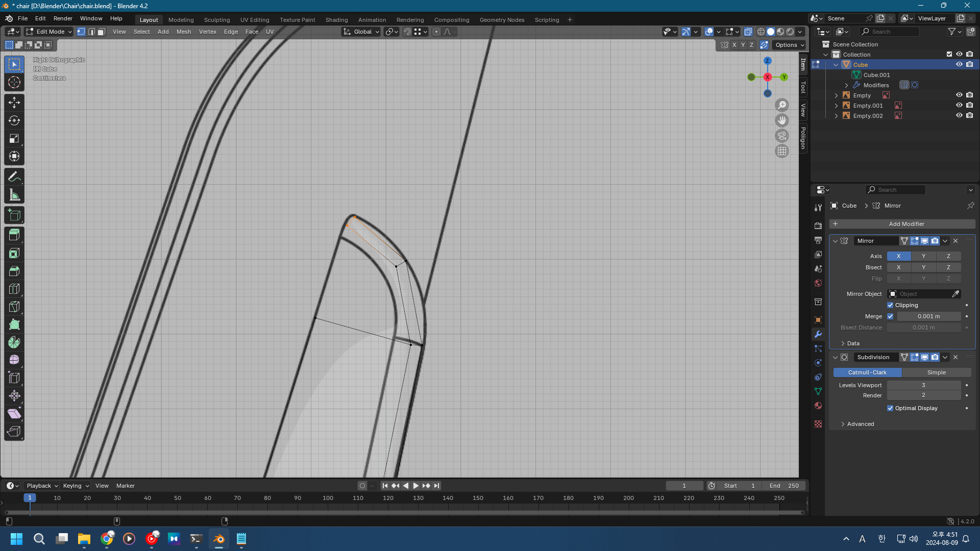Select the Extrude Region tool
Image resolution: width=980 pixels, height=551 pixels.
click(14, 235)
